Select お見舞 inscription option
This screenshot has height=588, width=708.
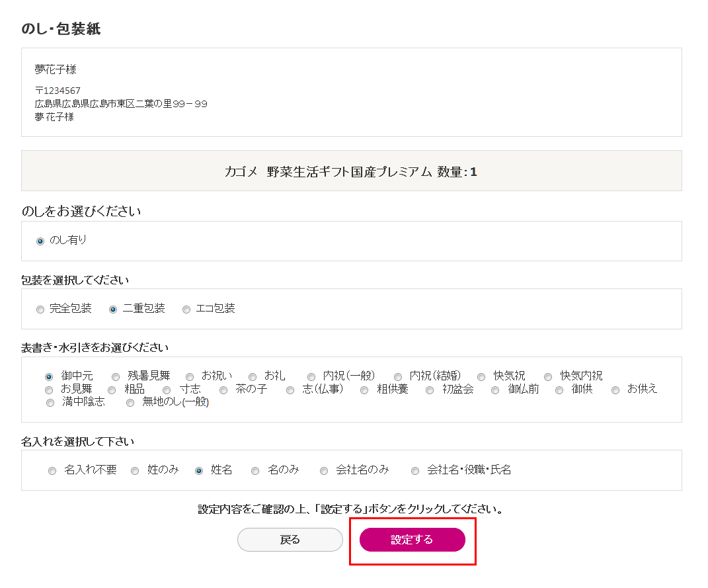49,390
